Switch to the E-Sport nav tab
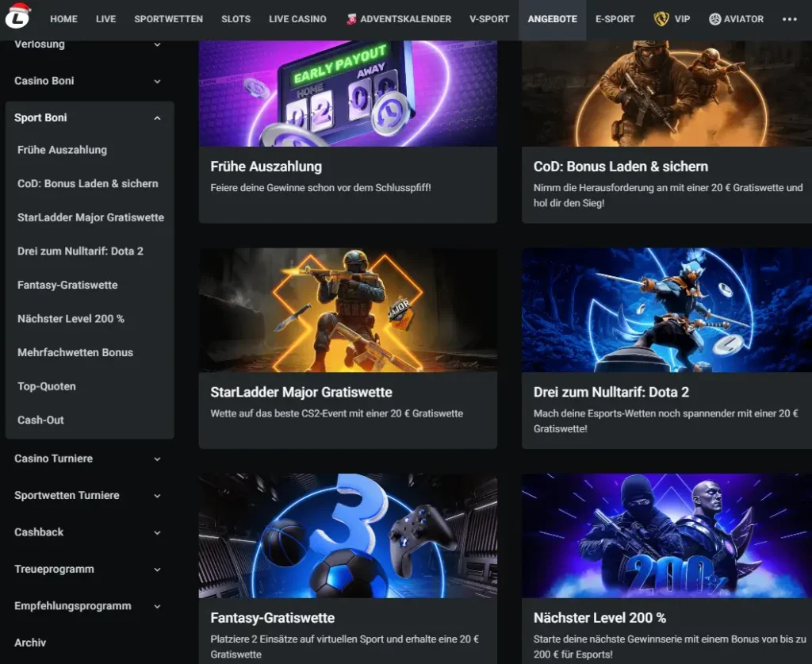The height and width of the screenshot is (664, 812). [615, 19]
